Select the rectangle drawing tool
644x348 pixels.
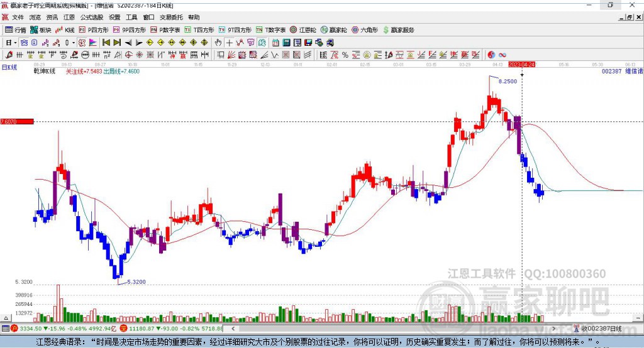tap(221, 55)
